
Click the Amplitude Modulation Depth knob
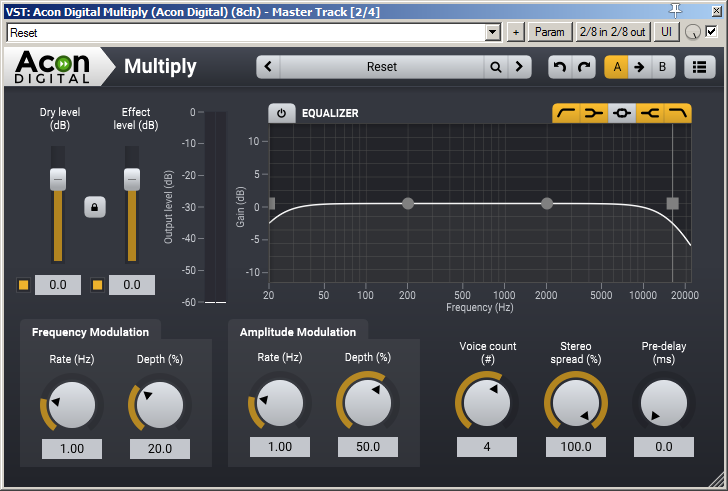coord(368,403)
